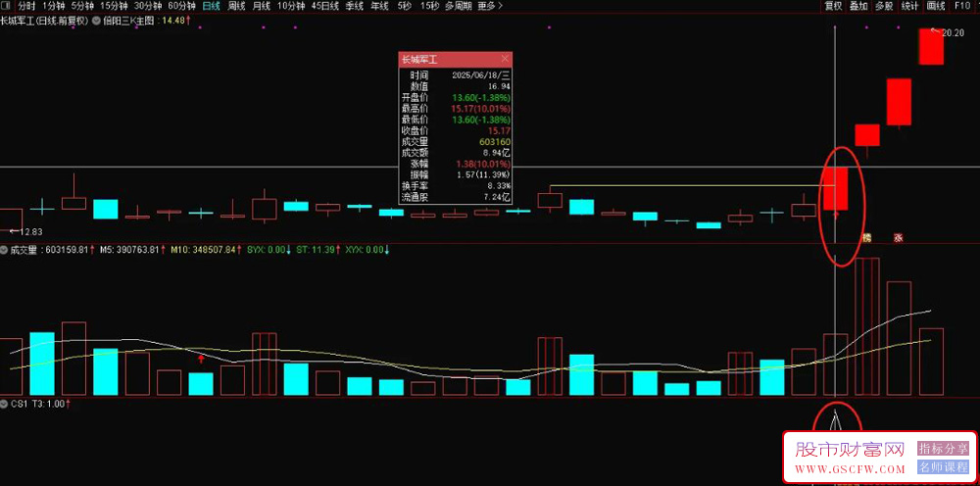The image size is (980, 486).
Task: Expand the CS1 indicator dropdown arrow
Action: (x=4, y=404)
